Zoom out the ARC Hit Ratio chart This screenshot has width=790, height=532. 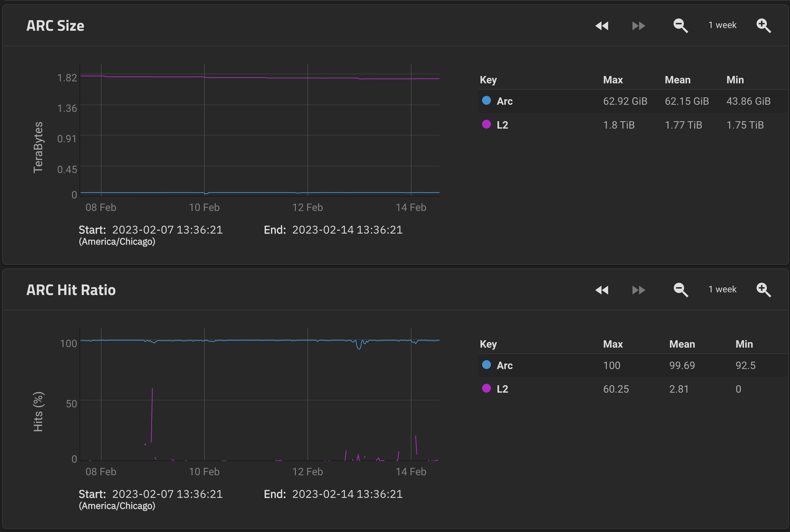680,290
